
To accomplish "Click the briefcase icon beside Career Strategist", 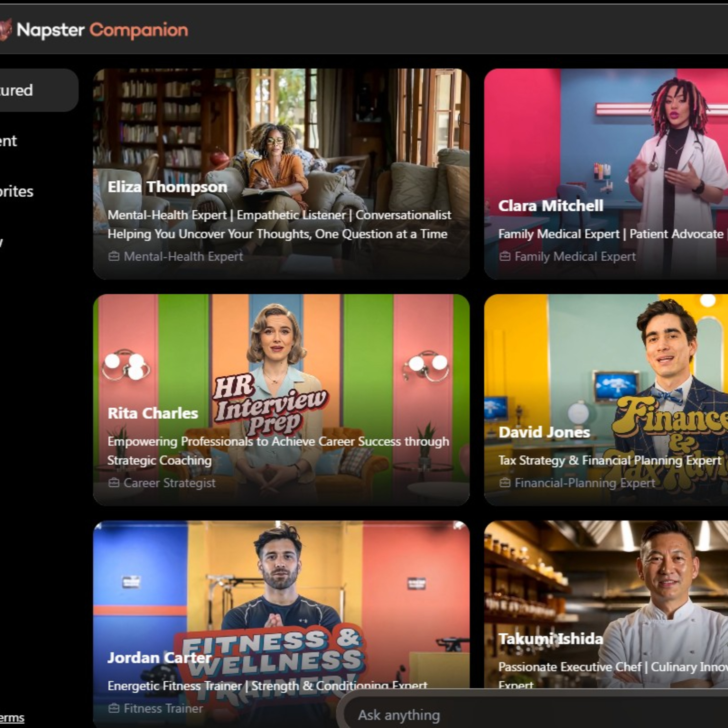I will click(x=114, y=483).
